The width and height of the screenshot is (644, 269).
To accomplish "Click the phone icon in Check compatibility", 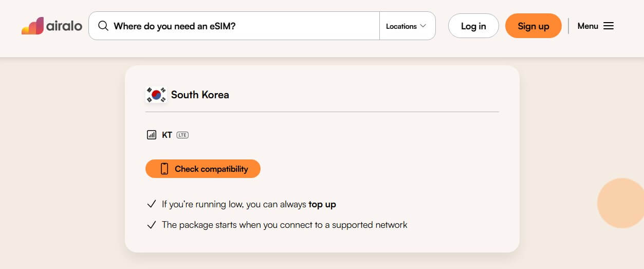I will (x=164, y=169).
